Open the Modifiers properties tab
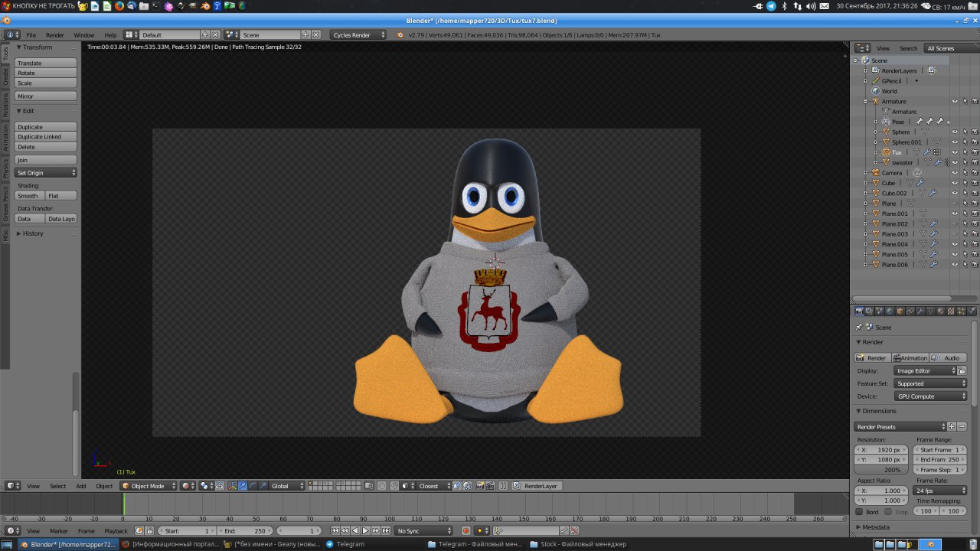 click(920, 311)
